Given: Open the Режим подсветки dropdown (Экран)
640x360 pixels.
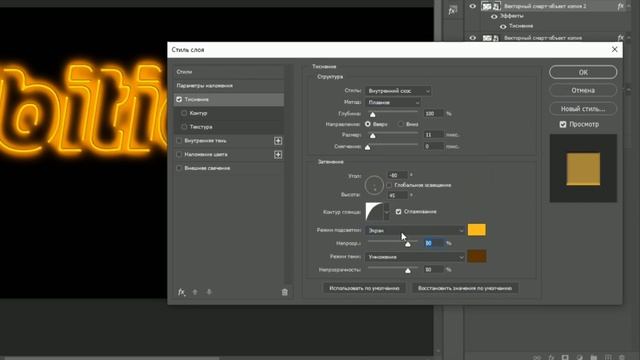Looking at the screenshot, I should coord(415,230).
